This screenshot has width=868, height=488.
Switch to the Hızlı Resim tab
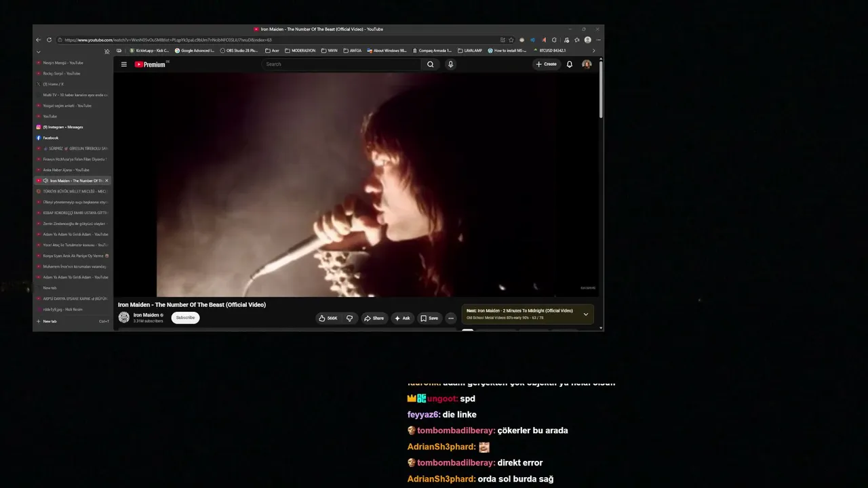72,309
